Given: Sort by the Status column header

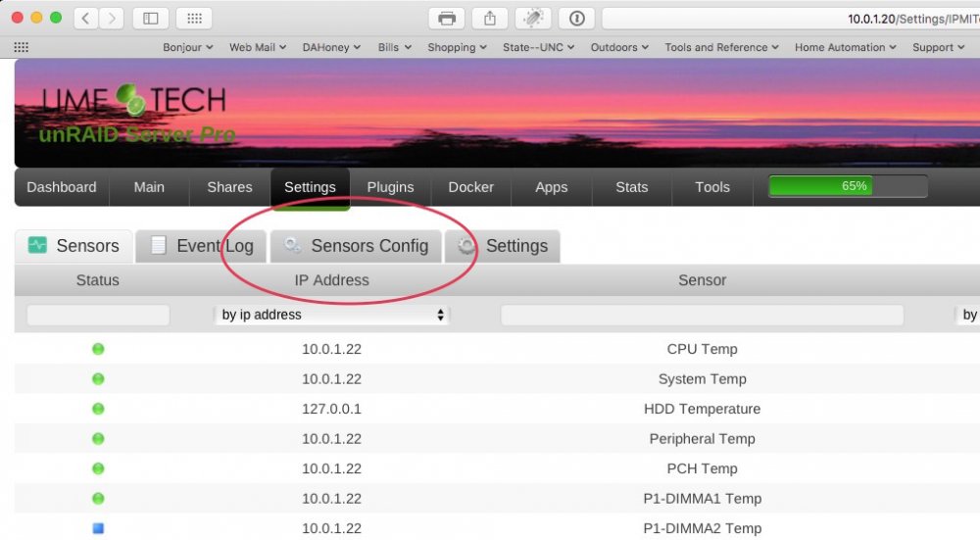Looking at the screenshot, I should 97,280.
